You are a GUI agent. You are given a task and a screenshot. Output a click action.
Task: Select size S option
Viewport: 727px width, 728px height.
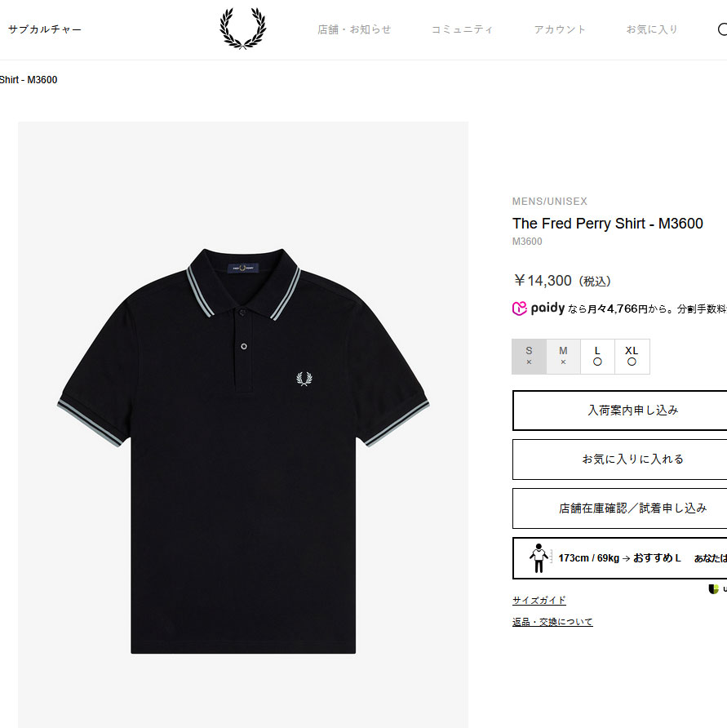pyautogui.click(x=530, y=357)
